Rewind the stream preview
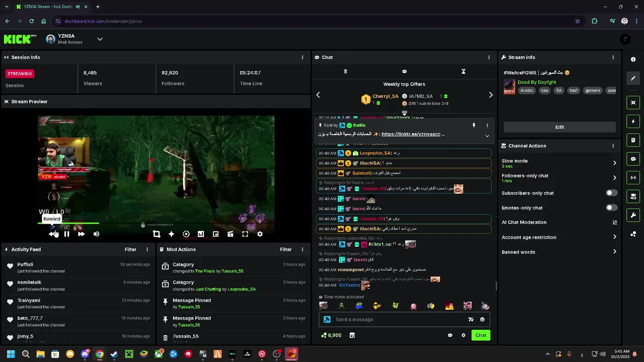The height and width of the screenshot is (362, 644). coord(52,234)
